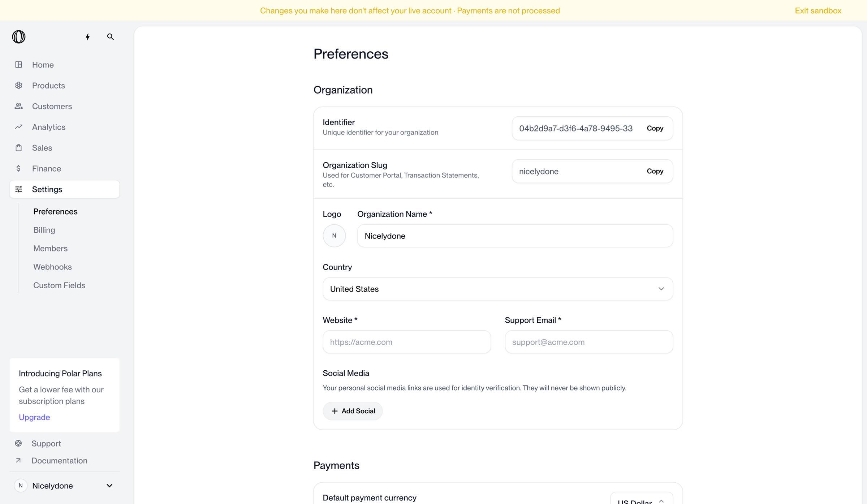Expand the Country dropdown showing United States
867x504 pixels.
click(498, 289)
